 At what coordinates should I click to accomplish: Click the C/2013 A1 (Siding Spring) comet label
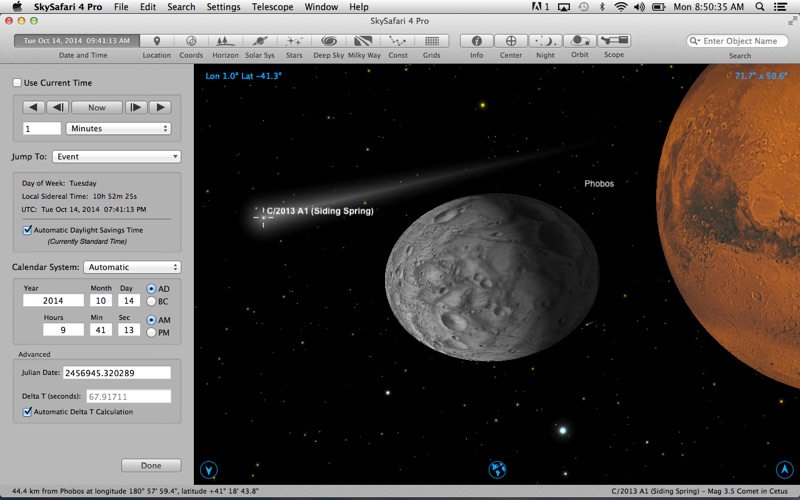320,211
